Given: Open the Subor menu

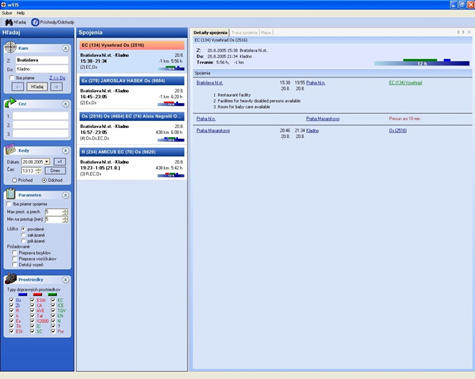Looking at the screenshot, I should pos(7,13).
